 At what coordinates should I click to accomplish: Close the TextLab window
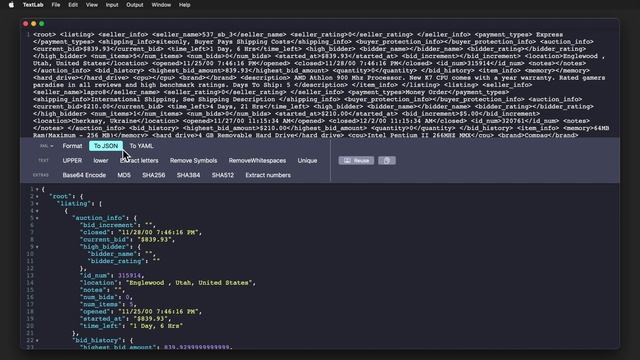pos(26,24)
